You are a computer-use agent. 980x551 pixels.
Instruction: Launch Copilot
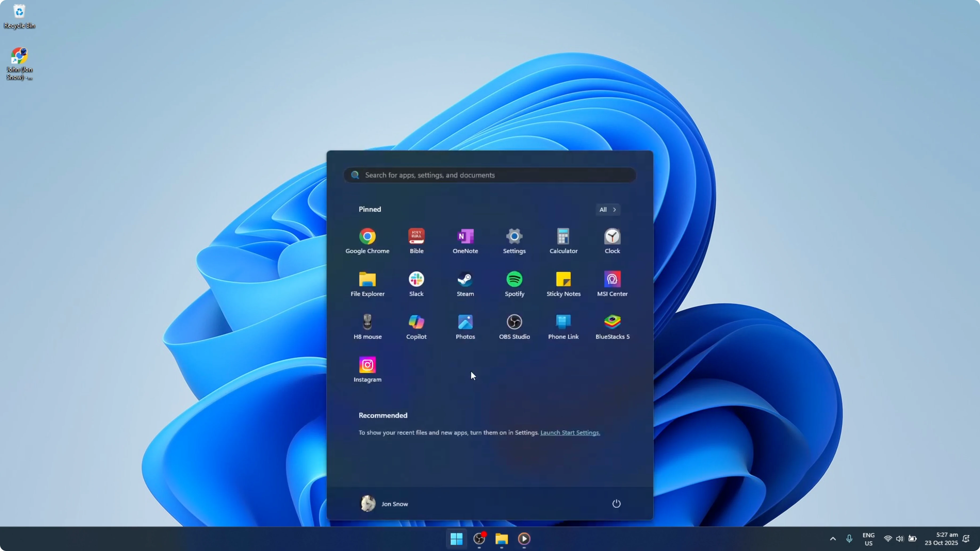point(416,327)
